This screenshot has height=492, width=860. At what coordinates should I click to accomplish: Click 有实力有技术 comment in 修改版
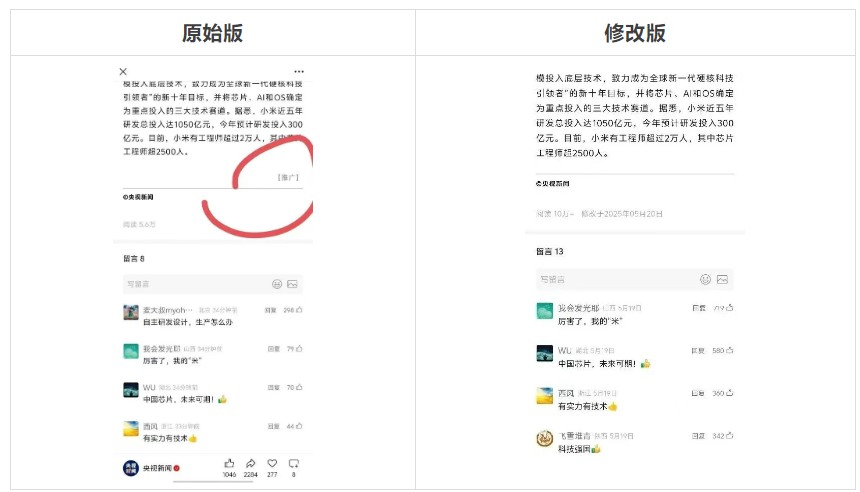click(587, 406)
